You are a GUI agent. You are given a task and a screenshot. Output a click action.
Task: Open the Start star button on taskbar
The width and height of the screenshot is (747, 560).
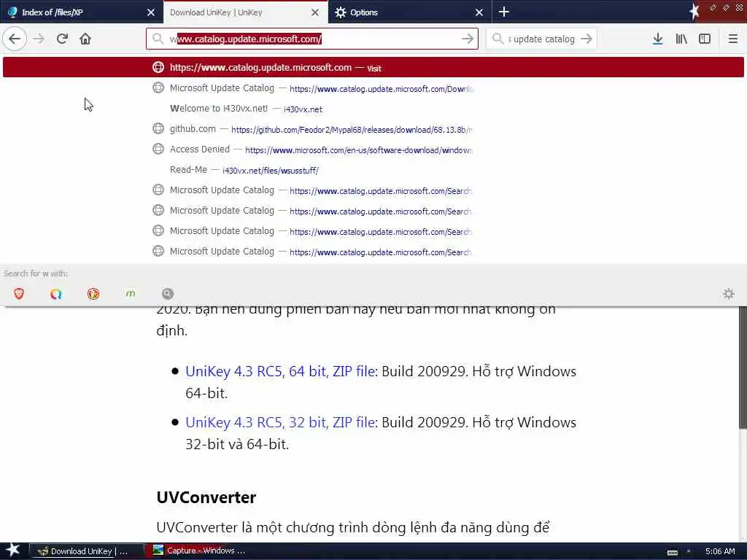coord(12,551)
